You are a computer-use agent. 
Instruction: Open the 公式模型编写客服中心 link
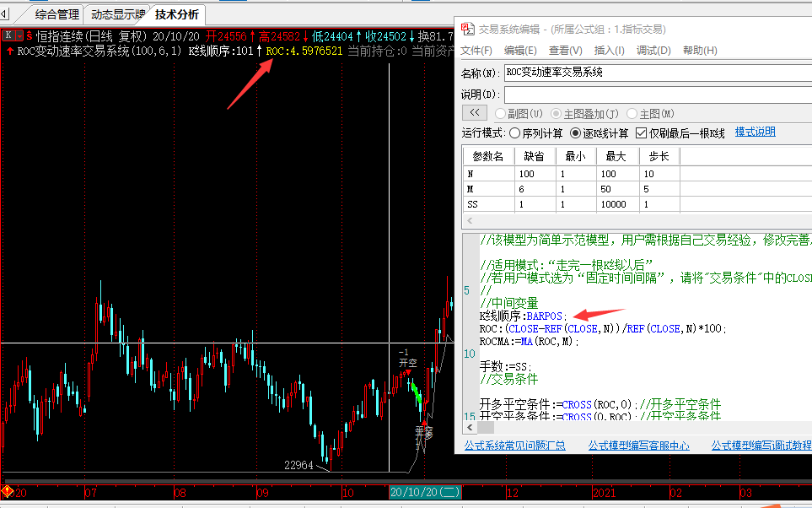click(x=638, y=446)
